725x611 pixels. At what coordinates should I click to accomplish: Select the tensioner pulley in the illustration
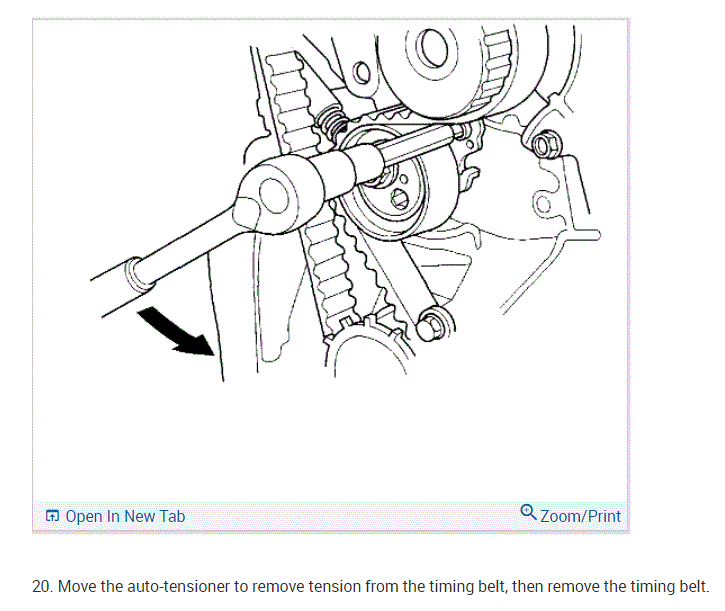[398, 185]
